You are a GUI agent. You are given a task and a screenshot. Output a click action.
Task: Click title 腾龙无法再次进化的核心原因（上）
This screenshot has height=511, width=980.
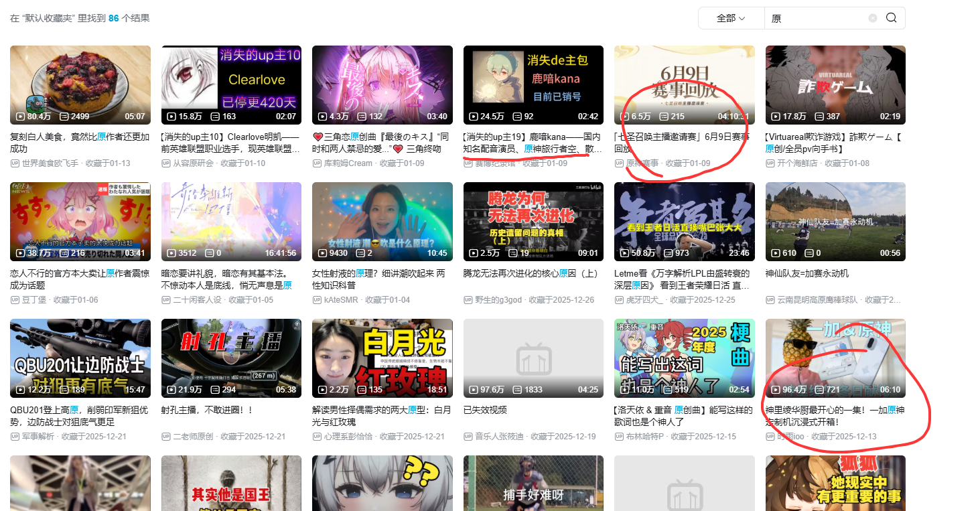coord(531,273)
